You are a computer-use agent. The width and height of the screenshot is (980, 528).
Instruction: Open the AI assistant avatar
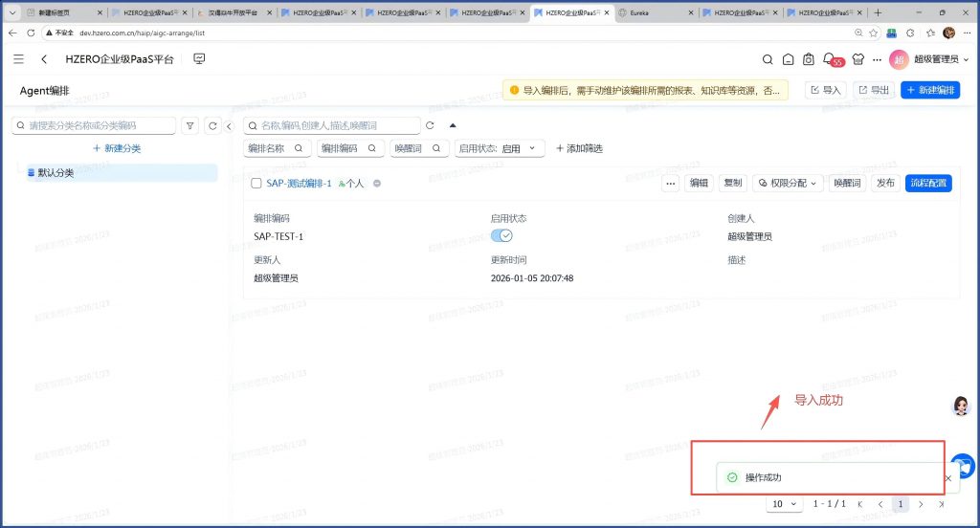[x=960, y=407]
